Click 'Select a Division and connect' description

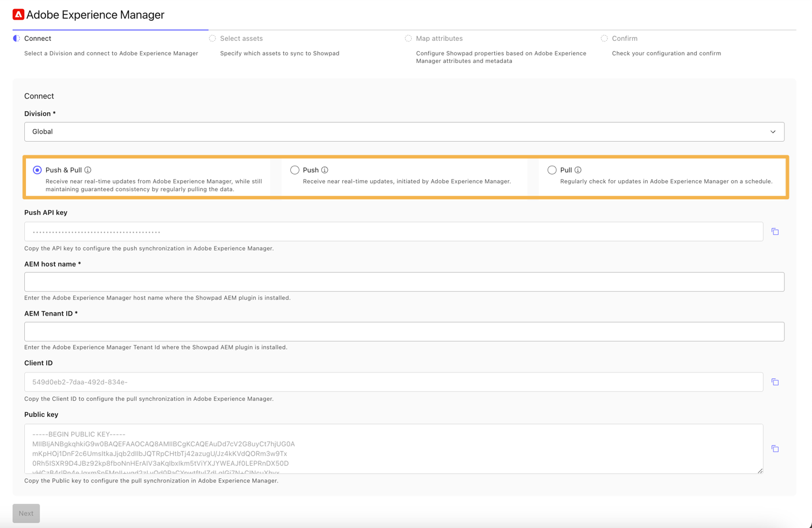click(111, 54)
